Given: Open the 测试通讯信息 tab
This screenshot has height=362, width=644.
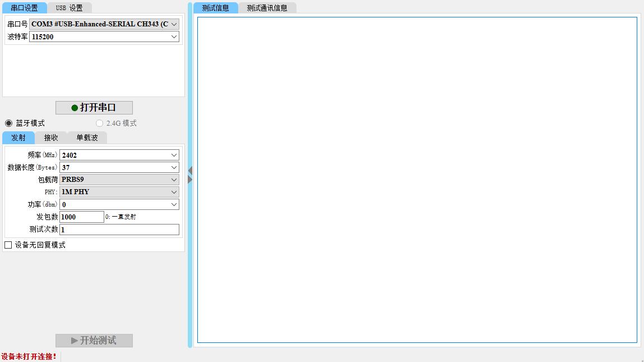Looking at the screenshot, I should (x=267, y=8).
